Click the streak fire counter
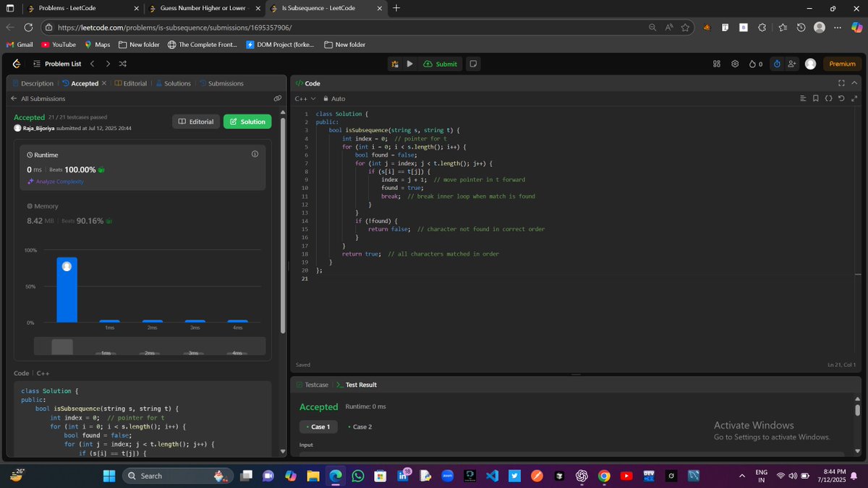Screen dimensions: 868x488 click(756, 64)
